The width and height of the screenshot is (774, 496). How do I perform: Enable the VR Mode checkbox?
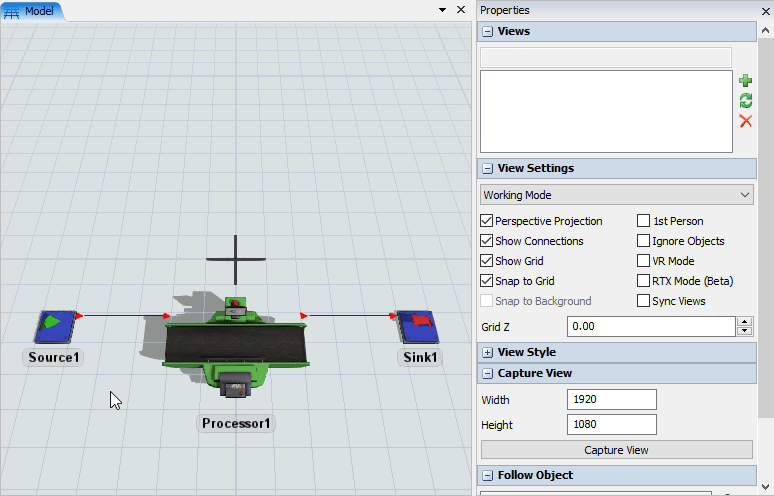click(x=644, y=261)
